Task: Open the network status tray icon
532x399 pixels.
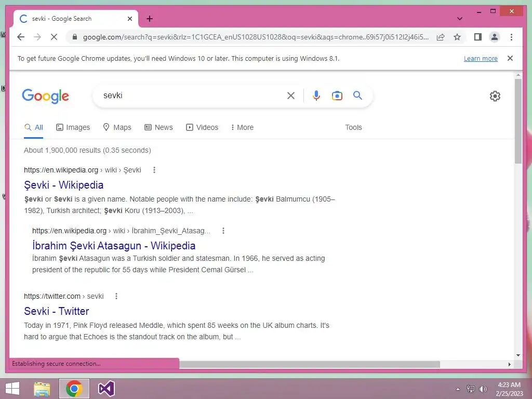Action: point(470,389)
